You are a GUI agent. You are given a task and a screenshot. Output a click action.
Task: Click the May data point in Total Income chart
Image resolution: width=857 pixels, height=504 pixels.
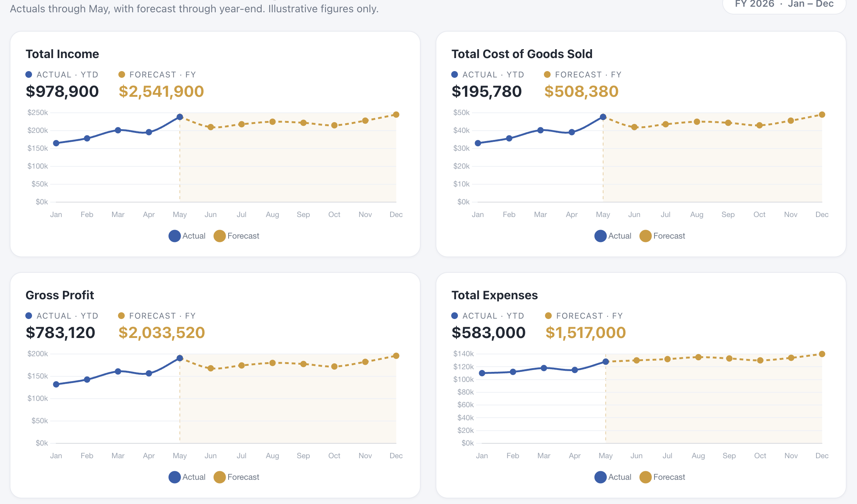[x=180, y=117]
